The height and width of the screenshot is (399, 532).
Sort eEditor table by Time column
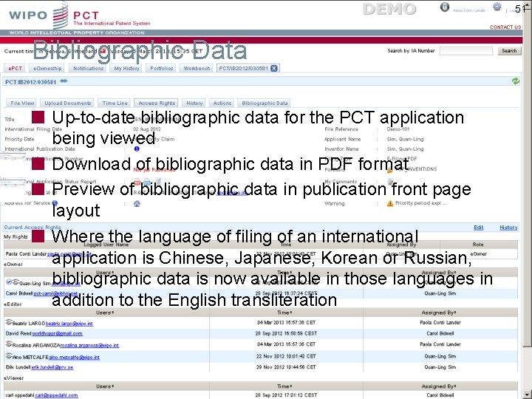pos(284,313)
